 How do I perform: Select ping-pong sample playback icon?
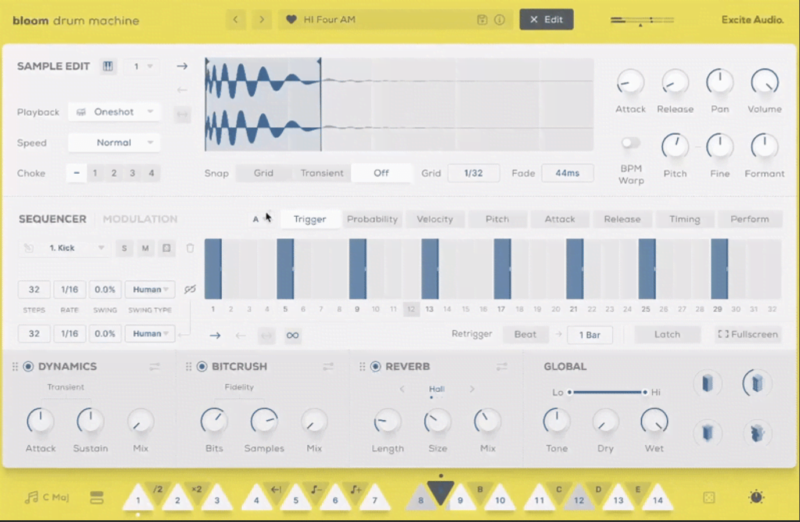click(182, 114)
